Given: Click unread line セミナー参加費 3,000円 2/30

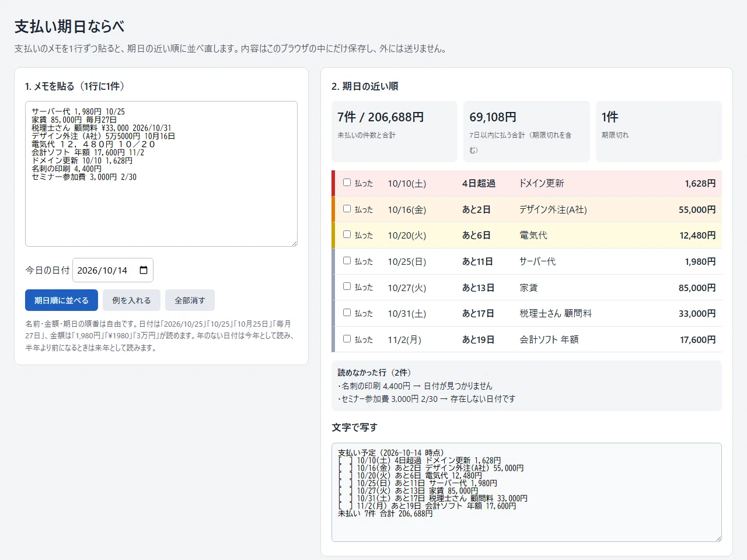Looking at the screenshot, I should pyautogui.click(x=427, y=399).
